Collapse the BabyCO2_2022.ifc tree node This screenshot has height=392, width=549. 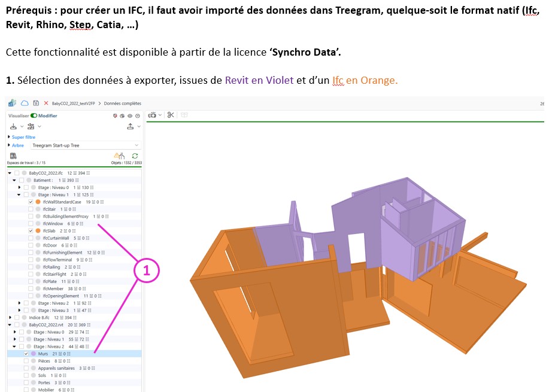[10, 173]
